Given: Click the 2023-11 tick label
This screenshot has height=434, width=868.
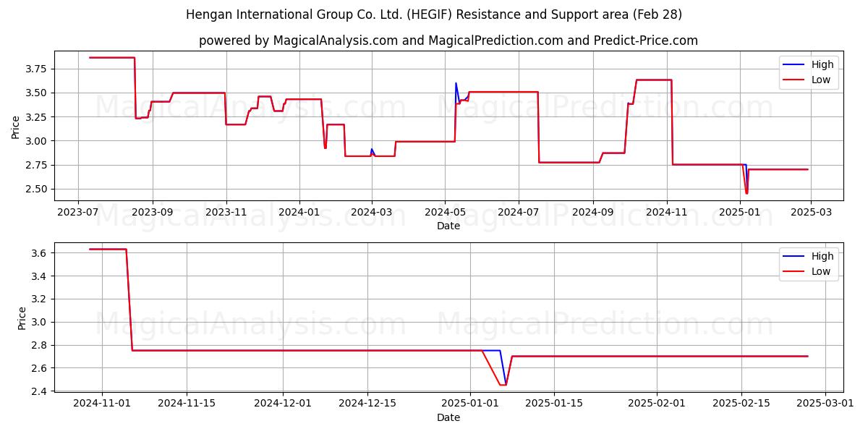Looking at the screenshot, I should [226, 213].
